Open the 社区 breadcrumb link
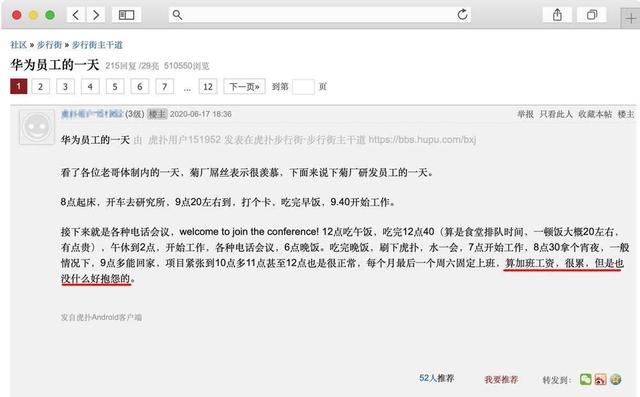Image resolution: width=640 pixels, height=397 pixels. coord(18,45)
